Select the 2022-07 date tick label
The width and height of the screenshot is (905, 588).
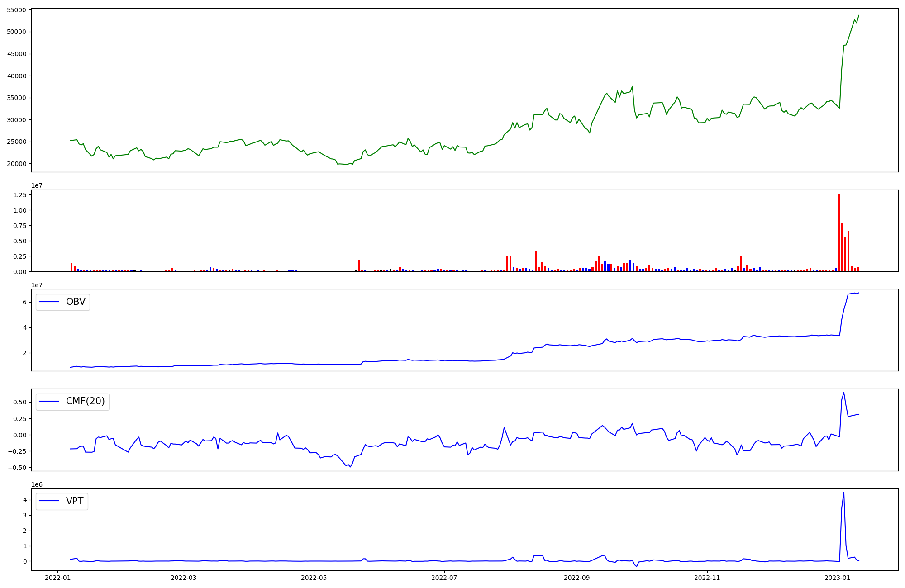tap(444, 578)
